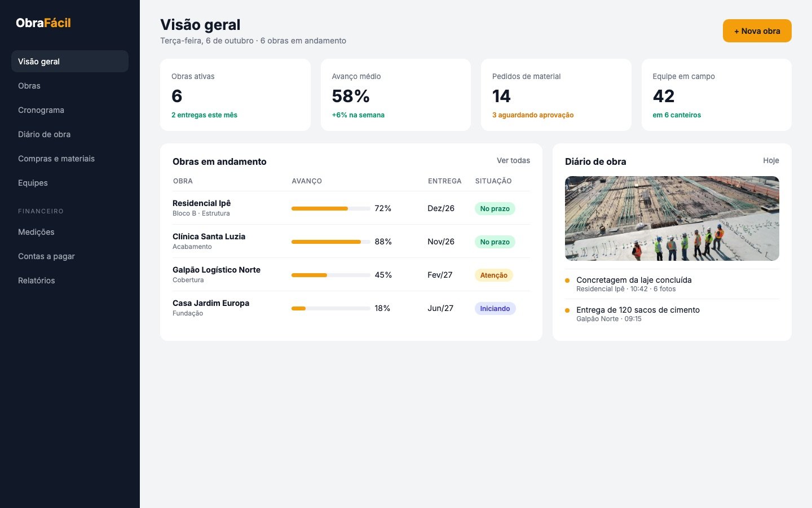This screenshot has height=508, width=812.
Task: Click the Casa Jardim Europa progress bar
Action: click(331, 309)
